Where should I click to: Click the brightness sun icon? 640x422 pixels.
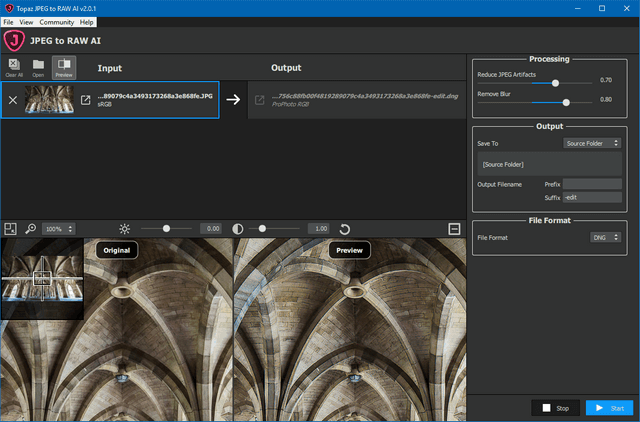click(x=125, y=229)
